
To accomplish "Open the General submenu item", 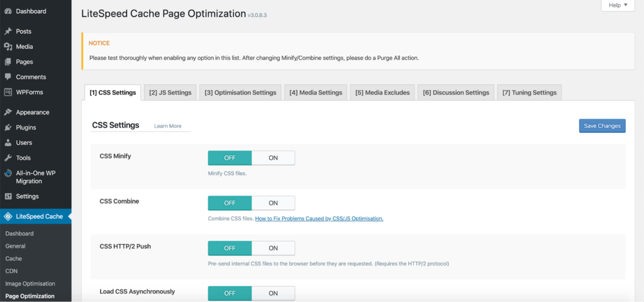I will click(15, 246).
